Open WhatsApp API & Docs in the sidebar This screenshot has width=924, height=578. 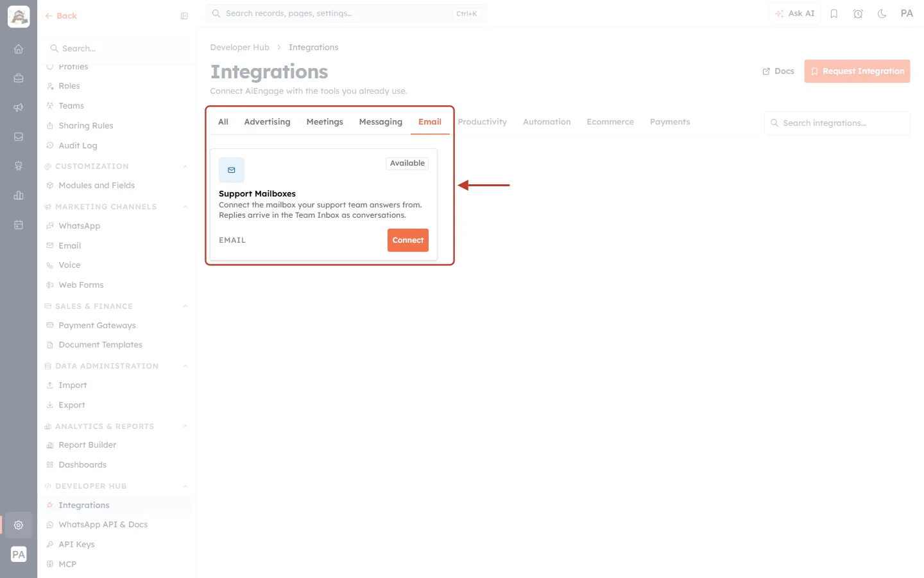click(x=103, y=525)
